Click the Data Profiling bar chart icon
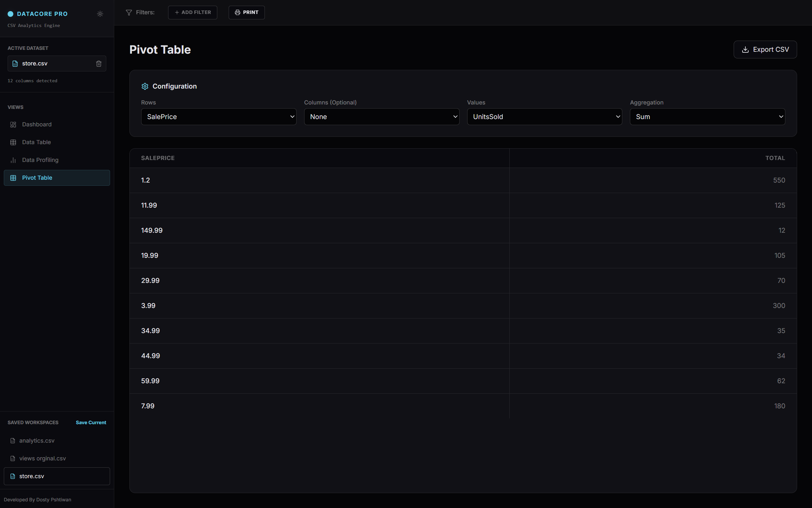The height and width of the screenshot is (508, 812). pos(13,160)
